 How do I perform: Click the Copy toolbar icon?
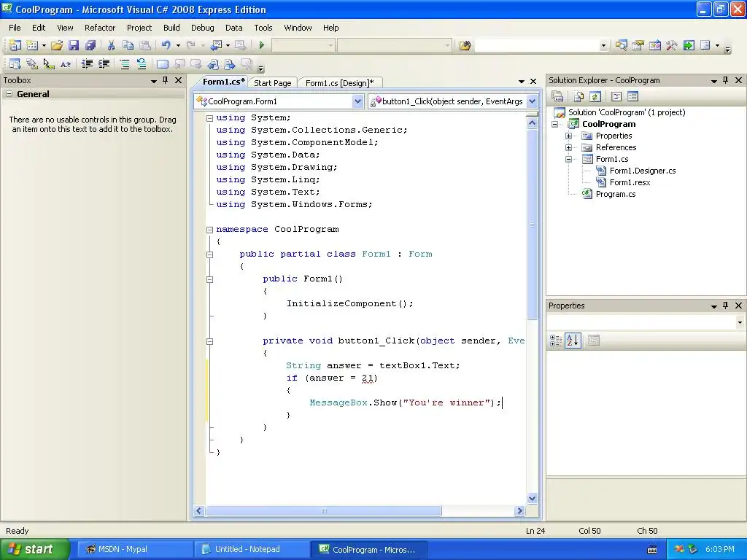128,45
